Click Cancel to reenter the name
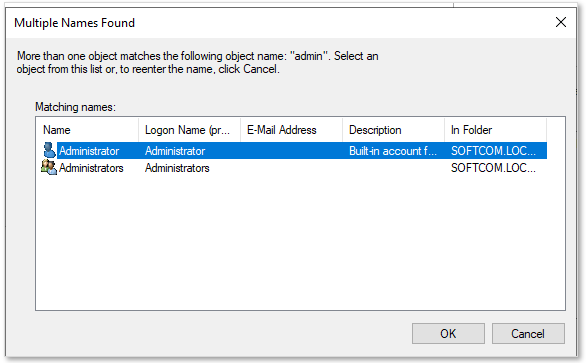Screen dimensions: 586x363 (528, 333)
